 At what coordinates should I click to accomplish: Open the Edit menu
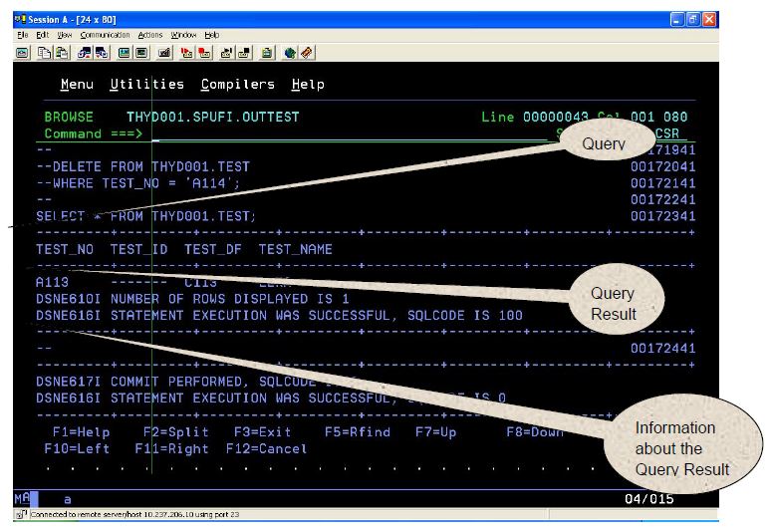tap(43, 35)
